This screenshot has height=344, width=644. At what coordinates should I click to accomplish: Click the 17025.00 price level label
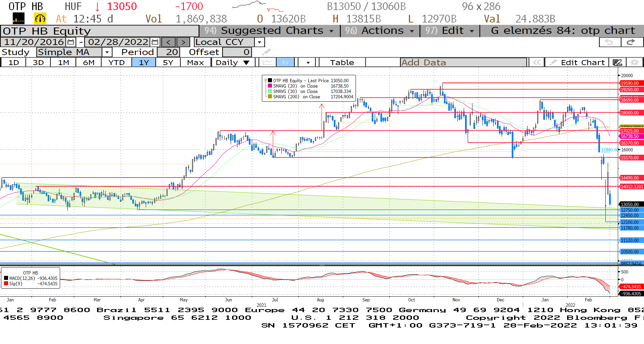click(631, 131)
